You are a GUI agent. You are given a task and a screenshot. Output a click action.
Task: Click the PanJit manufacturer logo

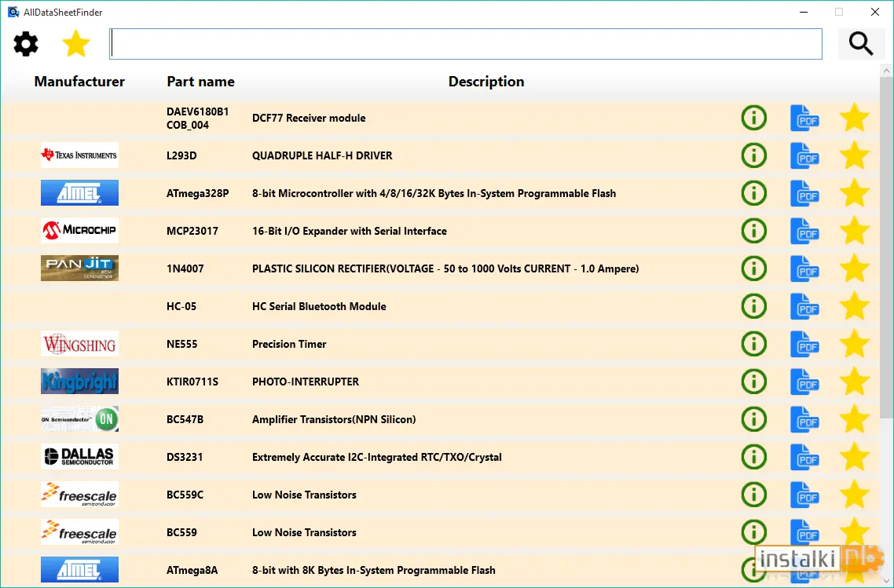click(x=80, y=268)
